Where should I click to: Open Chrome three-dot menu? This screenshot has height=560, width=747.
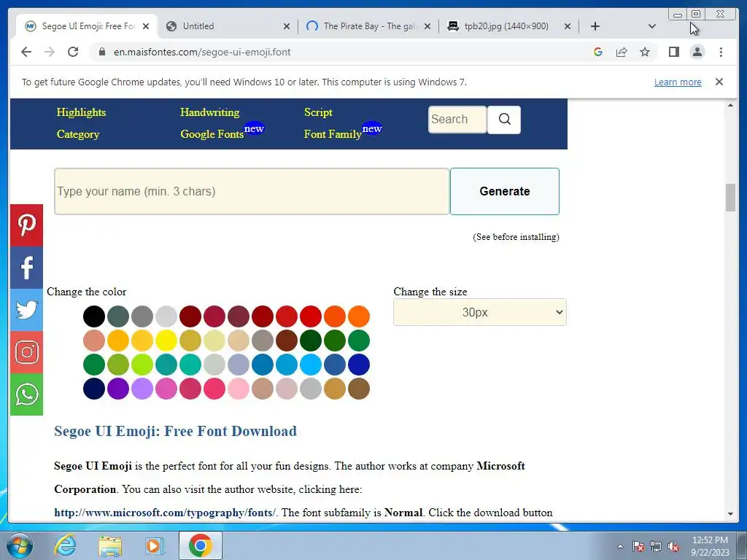pos(721,52)
